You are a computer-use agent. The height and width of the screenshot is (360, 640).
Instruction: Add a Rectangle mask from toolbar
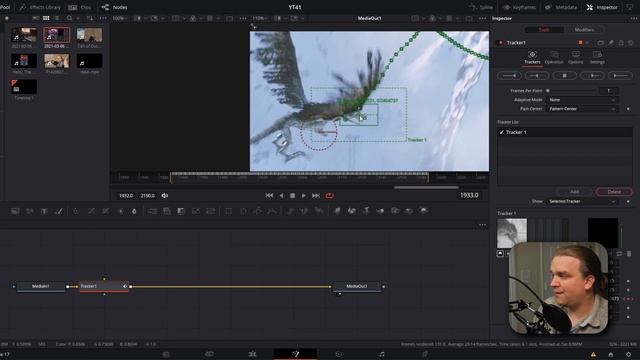229,211
